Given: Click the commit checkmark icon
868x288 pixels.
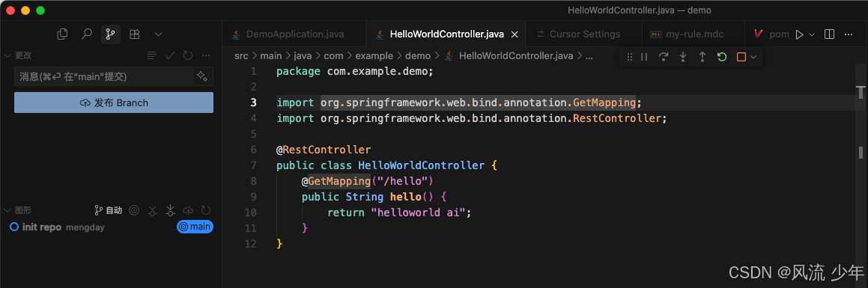Looking at the screenshot, I should tap(170, 55).
